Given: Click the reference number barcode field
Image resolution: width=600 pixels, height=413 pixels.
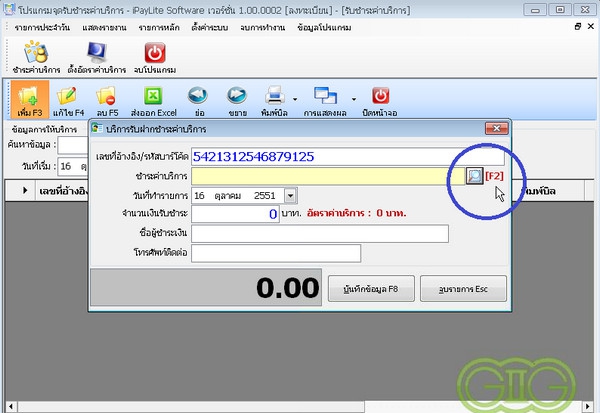Looking at the screenshot, I should (x=347, y=157).
